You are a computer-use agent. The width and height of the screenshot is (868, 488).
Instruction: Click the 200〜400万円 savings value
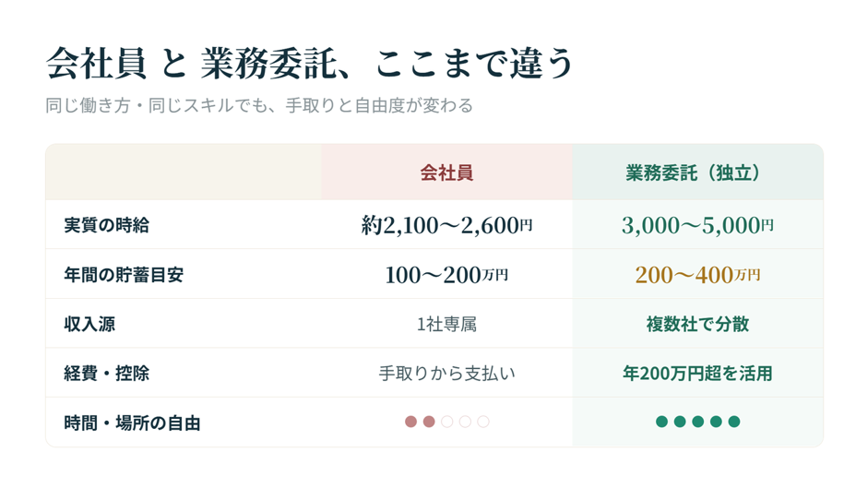697,275
